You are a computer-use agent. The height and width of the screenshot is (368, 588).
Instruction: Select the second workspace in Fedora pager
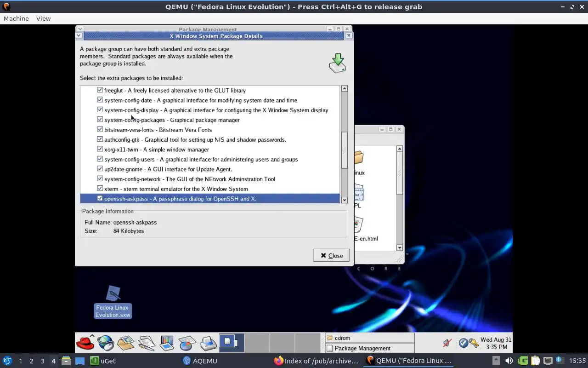point(257,343)
